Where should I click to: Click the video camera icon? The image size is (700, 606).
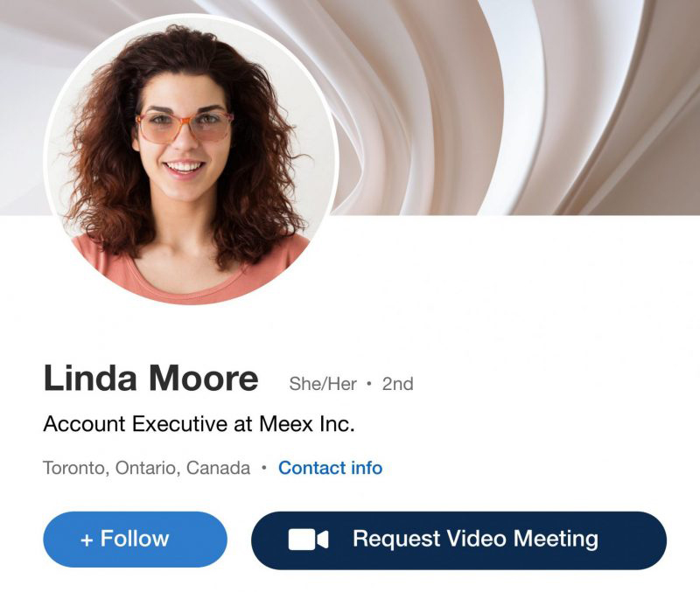click(x=309, y=540)
